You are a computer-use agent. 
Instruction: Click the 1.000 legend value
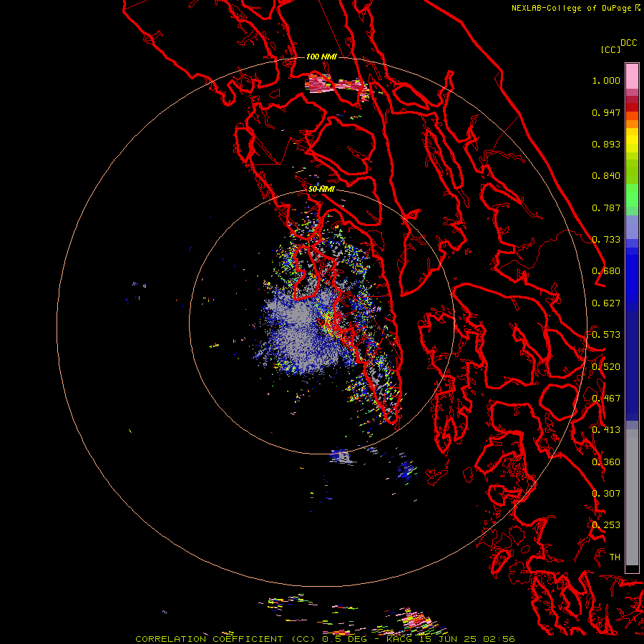coord(606,80)
